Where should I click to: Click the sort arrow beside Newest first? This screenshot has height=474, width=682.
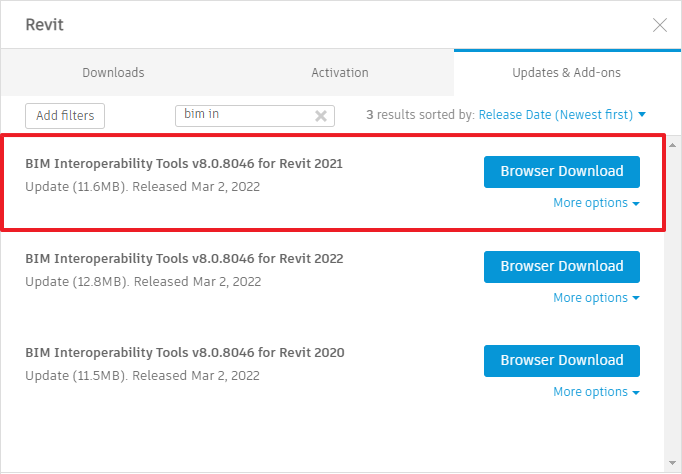click(x=642, y=115)
